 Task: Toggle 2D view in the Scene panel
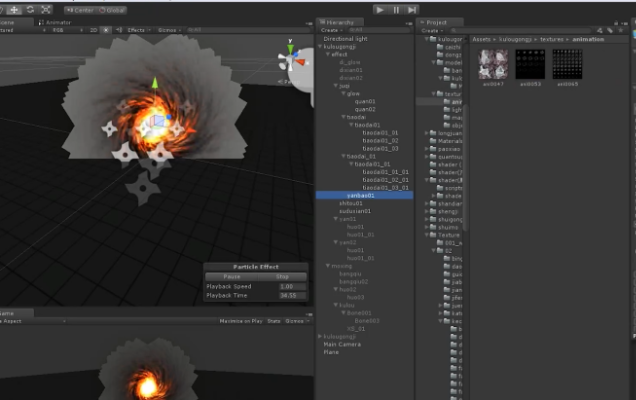pyautogui.click(x=93, y=30)
